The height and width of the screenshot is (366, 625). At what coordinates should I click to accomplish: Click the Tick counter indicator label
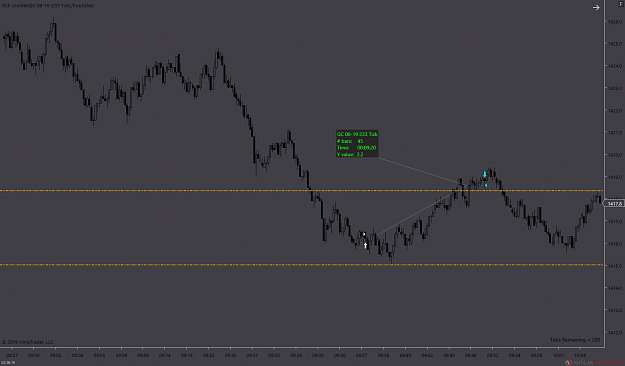(48, 6)
